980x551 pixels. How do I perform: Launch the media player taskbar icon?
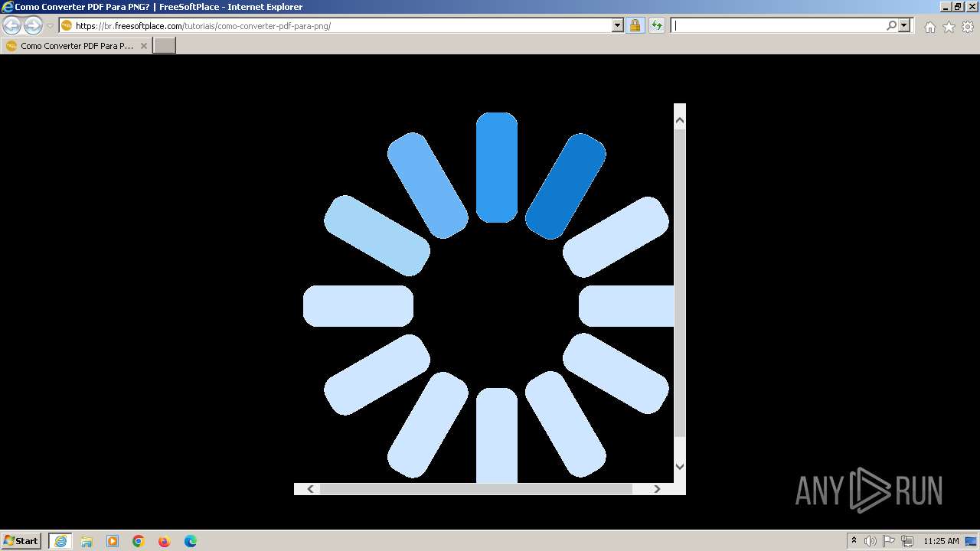pos(113,541)
